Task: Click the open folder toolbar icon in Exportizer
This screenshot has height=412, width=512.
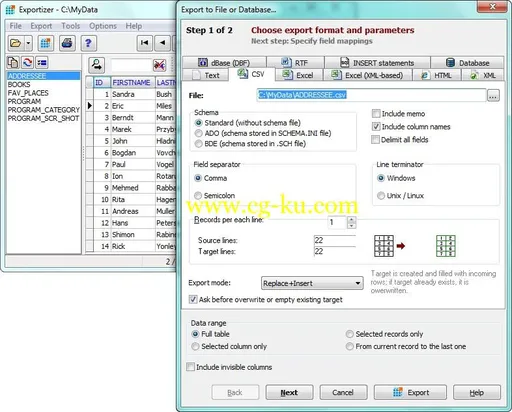Action: point(16,43)
